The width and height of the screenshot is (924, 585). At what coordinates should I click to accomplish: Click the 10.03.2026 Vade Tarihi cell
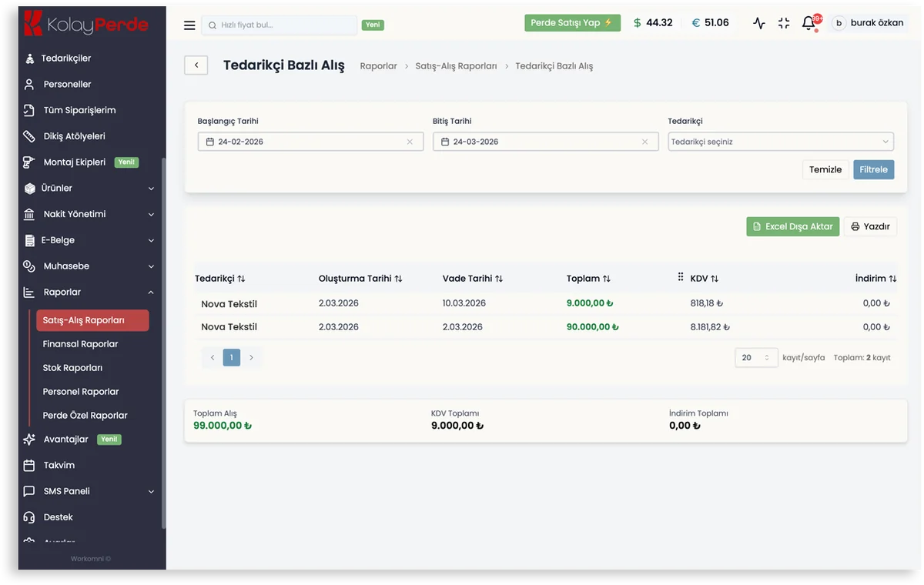coord(464,303)
